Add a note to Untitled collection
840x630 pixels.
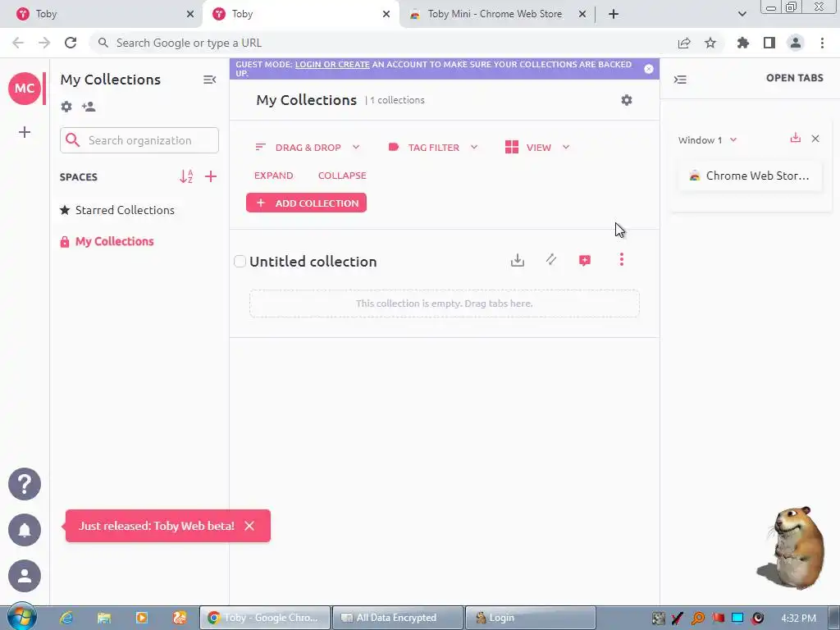(585, 260)
